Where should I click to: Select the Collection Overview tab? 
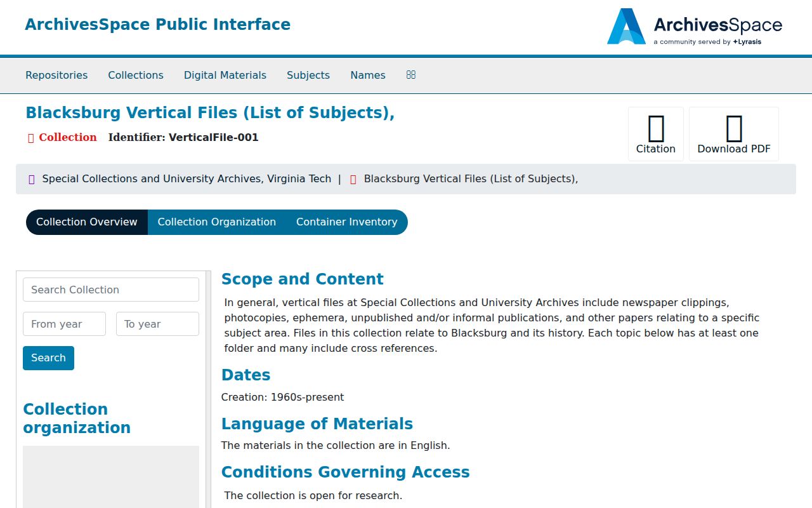point(87,222)
